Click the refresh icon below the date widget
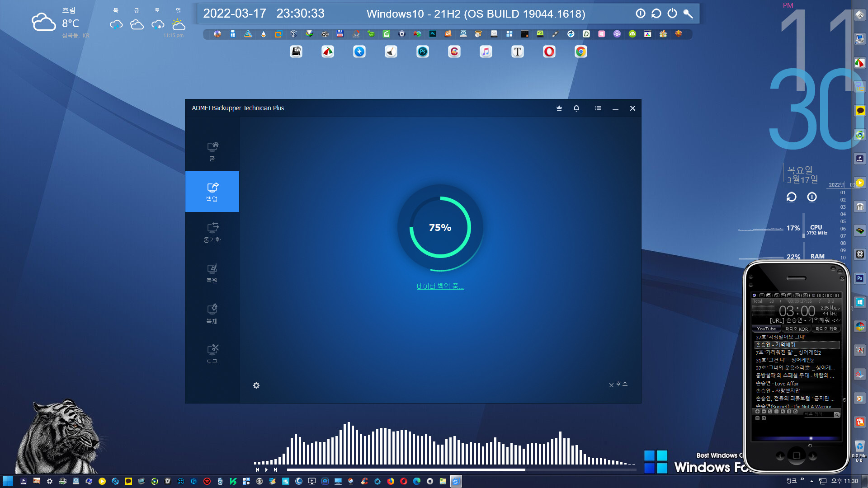Viewport: 868px width, 488px height. [791, 197]
